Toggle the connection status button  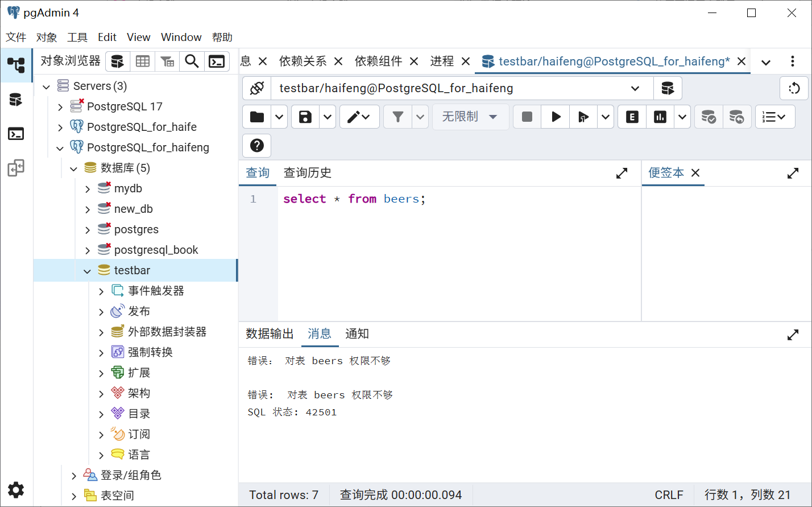click(257, 88)
